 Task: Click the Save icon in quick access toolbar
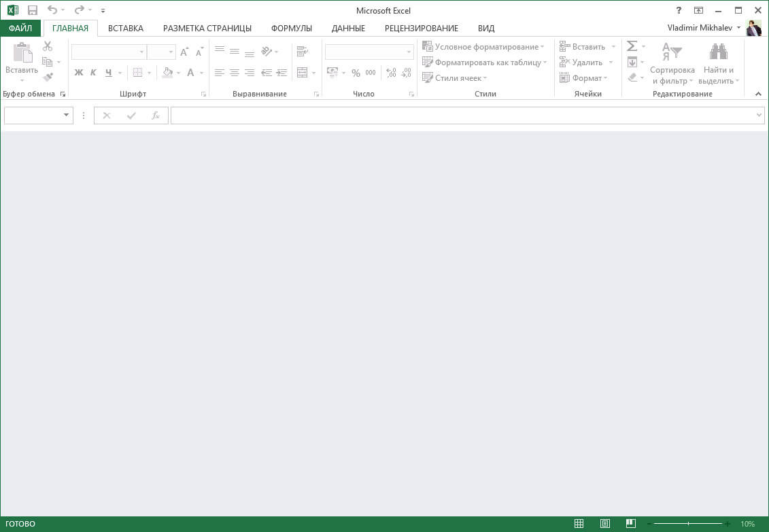coord(33,10)
